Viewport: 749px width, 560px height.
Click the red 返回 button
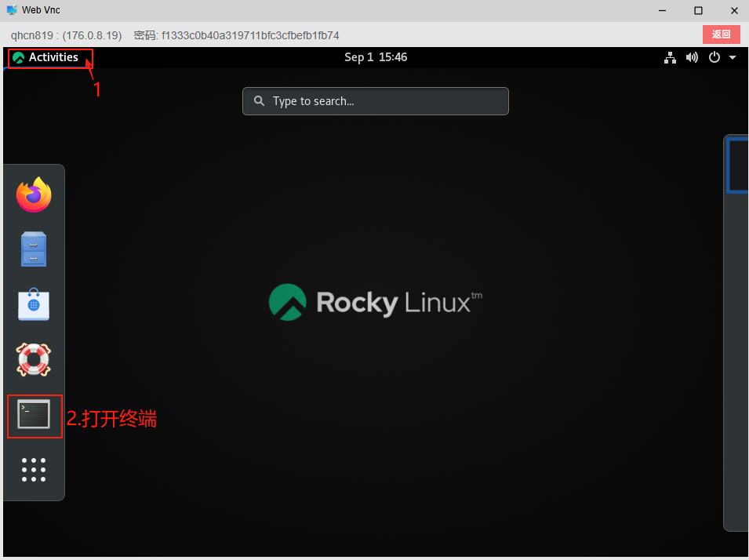point(722,35)
